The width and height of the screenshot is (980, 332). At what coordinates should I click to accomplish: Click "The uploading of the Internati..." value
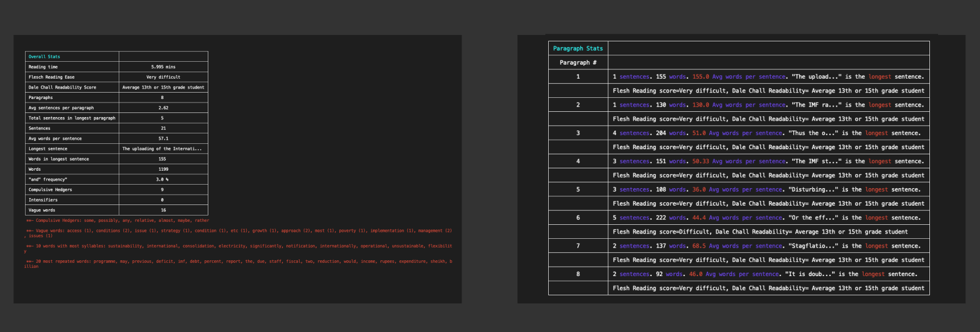tap(162, 149)
